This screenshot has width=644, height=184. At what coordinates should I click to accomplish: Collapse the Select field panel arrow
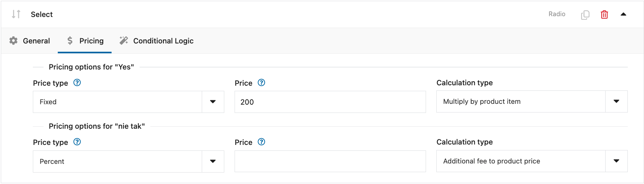tap(623, 14)
